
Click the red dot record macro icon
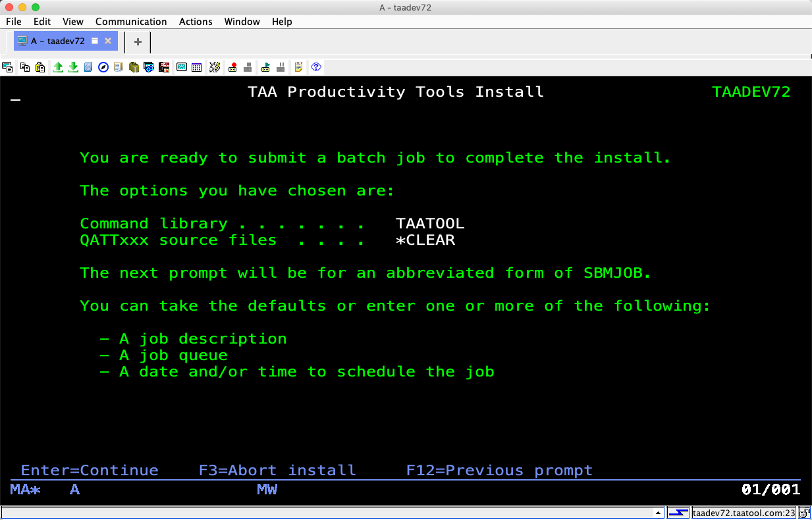[232, 67]
